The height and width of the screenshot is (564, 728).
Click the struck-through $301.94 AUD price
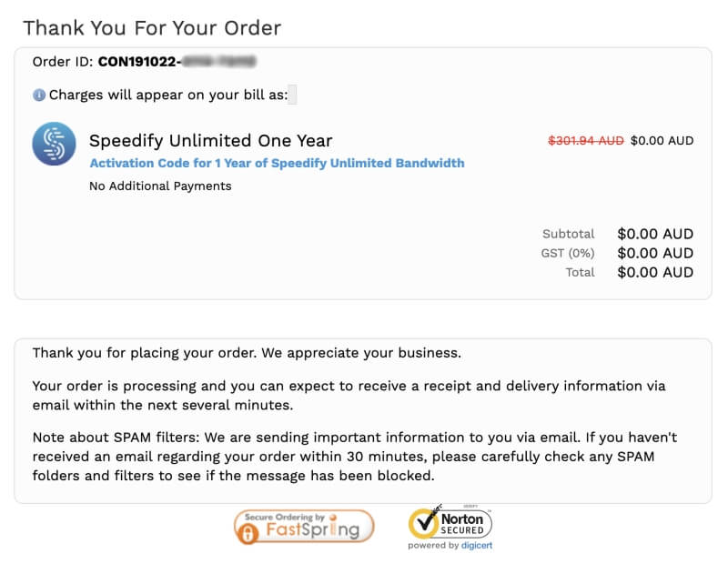pos(586,141)
